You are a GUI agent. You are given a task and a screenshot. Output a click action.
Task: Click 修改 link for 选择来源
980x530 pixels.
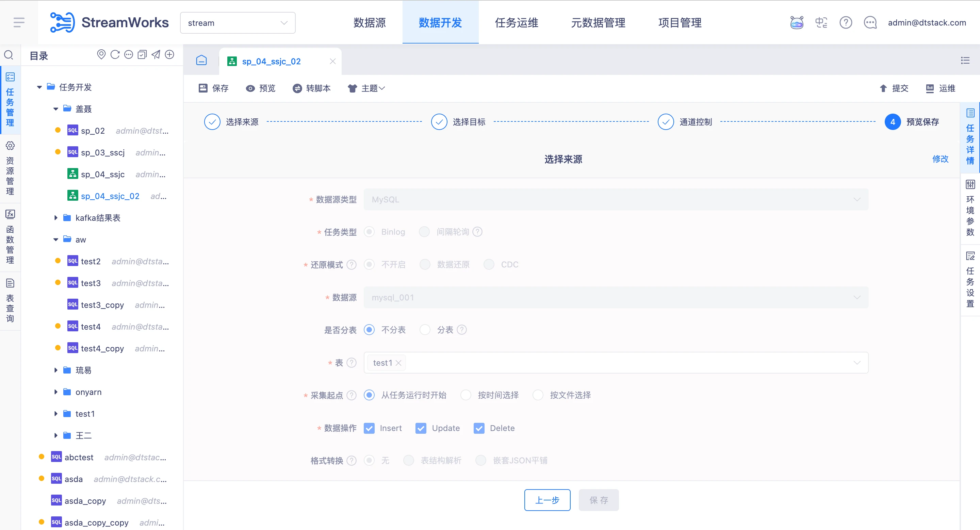click(x=941, y=159)
